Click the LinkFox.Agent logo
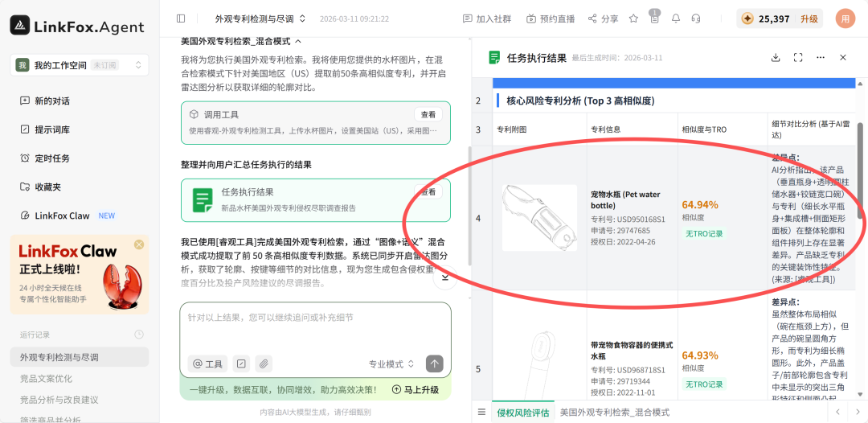The height and width of the screenshot is (423, 868). pyautogui.click(x=77, y=26)
